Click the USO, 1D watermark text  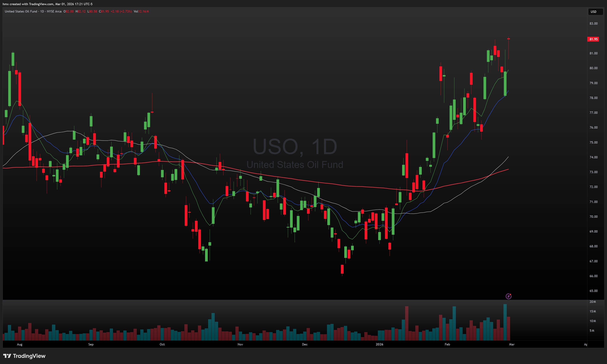click(295, 146)
